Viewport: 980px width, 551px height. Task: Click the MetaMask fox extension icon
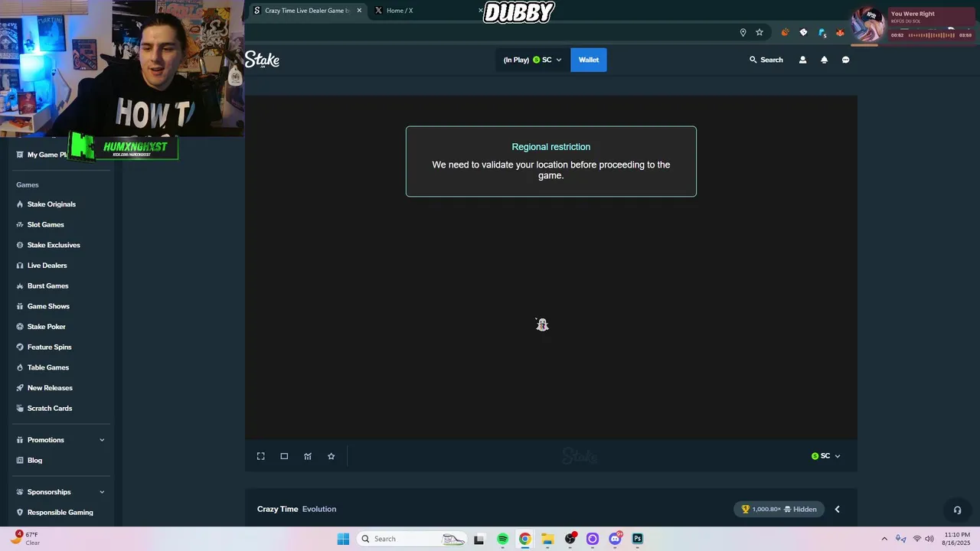click(x=840, y=32)
